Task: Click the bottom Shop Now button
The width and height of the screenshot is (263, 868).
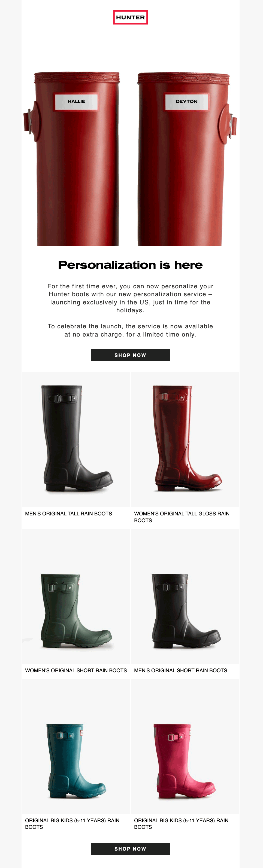Action: coord(131,849)
